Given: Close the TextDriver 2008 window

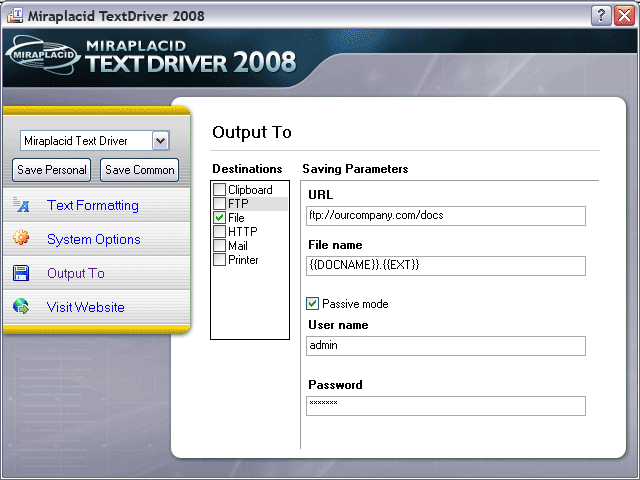Looking at the screenshot, I should pyautogui.click(x=624, y=16).
